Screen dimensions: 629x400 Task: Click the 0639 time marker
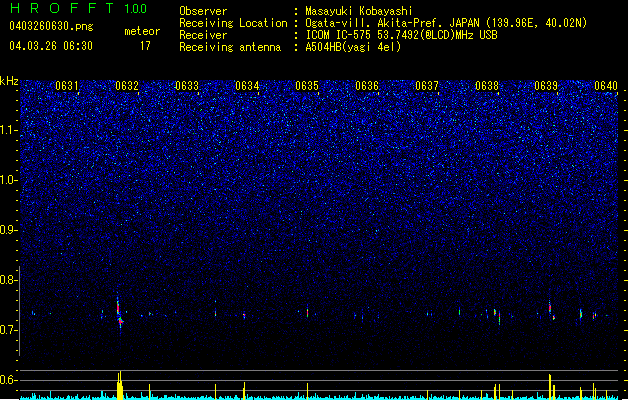[546, 86]
